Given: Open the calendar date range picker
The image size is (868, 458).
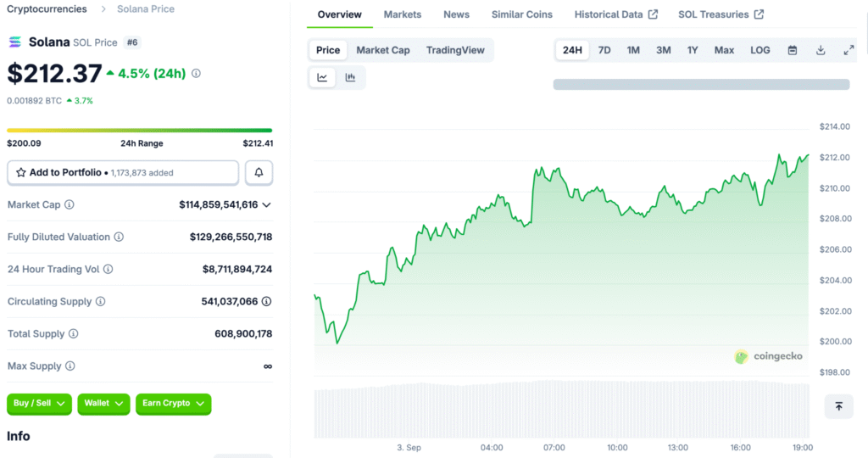Looking at the screenshot, I should click(793, 50).
